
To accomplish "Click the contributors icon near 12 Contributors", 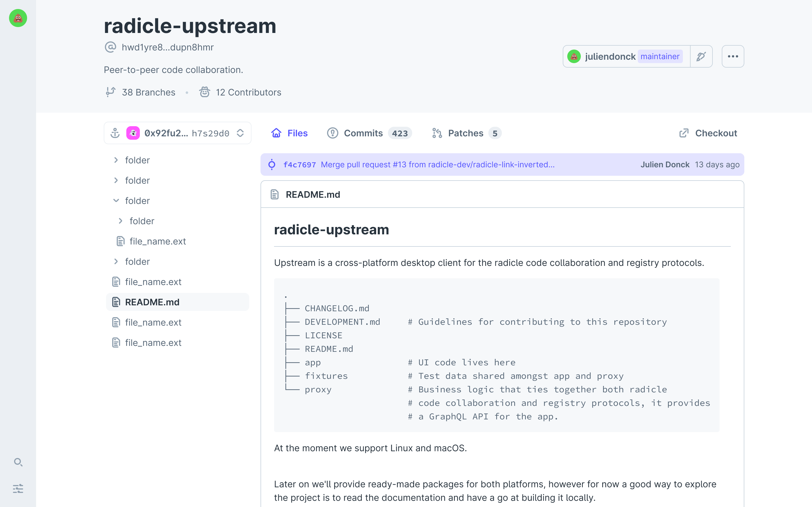I will tap(205, 92).
